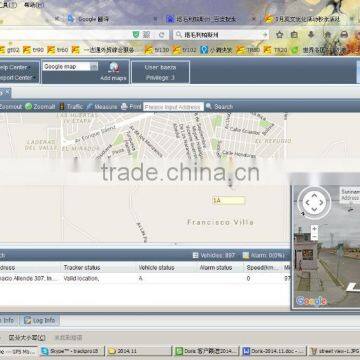The width and height of the screenshot is (360, 360).
Task: Open the 2014.11 folder taskbar item
Action: [139, 351]
